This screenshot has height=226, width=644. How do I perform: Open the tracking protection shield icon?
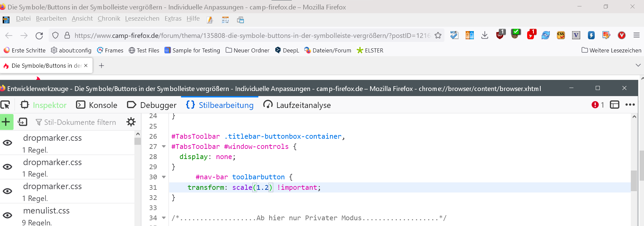pyautogui.click(x=55, y=36)
